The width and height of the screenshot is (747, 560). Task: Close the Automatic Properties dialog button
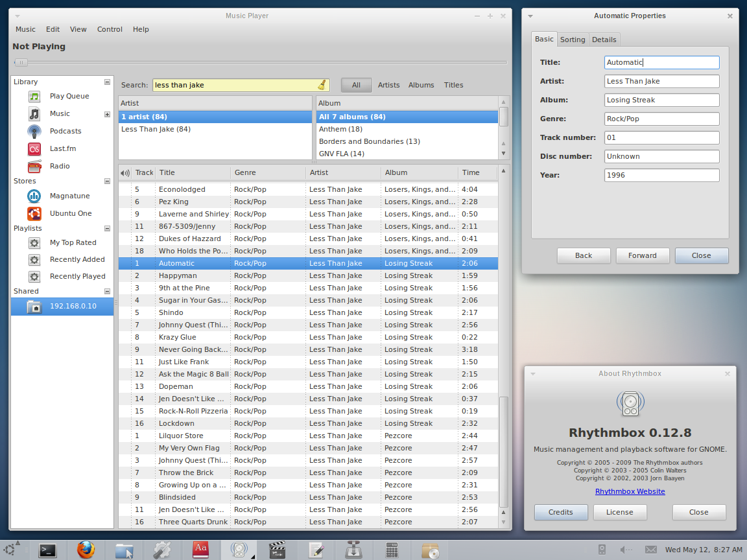[x=701, y=256]
